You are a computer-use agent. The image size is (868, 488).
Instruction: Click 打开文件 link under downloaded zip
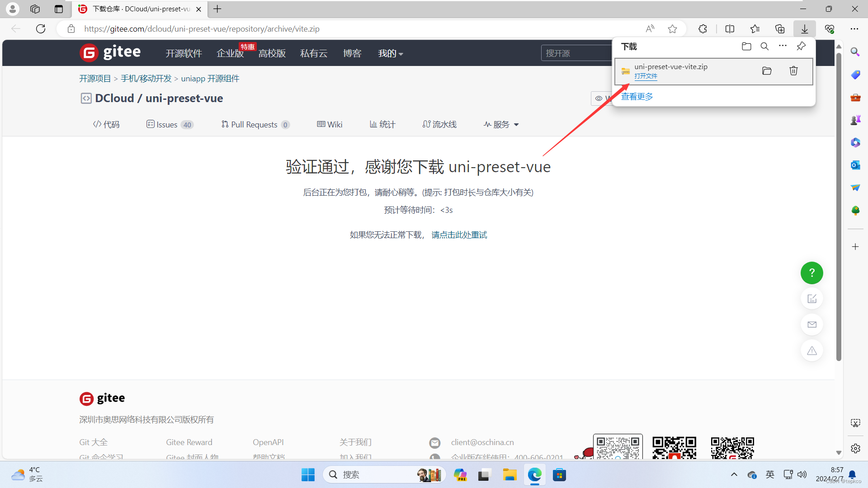(x=646, y=76)
